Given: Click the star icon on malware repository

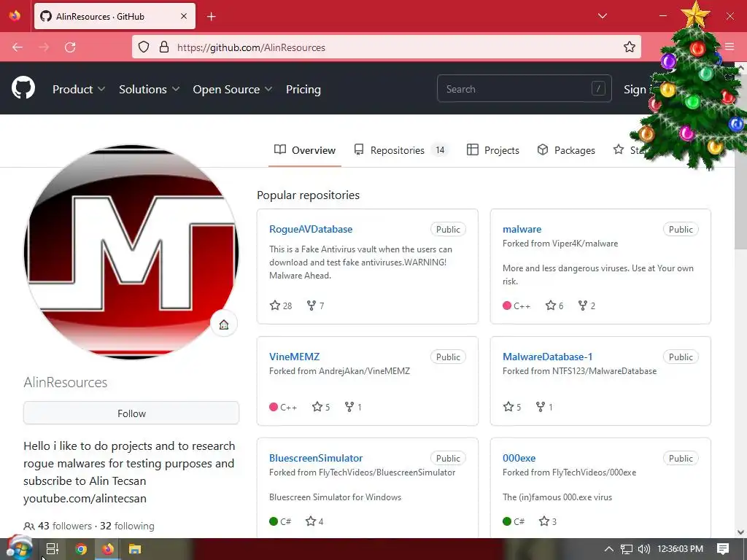Looking at the screenshot, I should (551, 306).
